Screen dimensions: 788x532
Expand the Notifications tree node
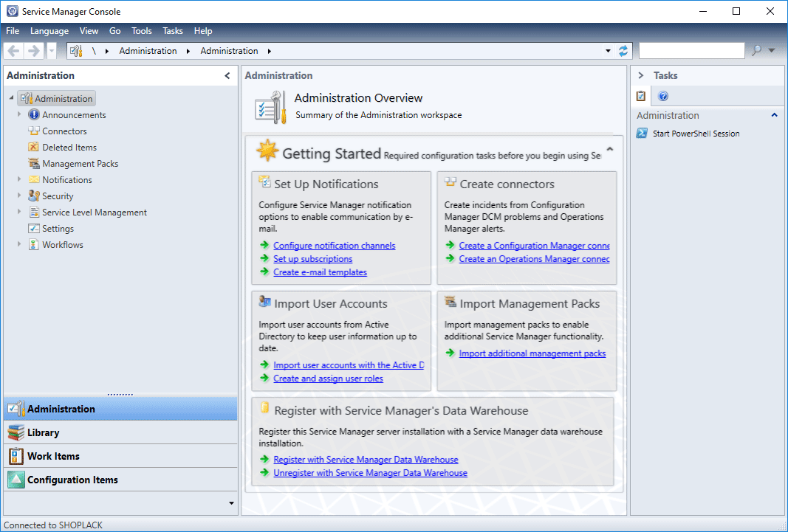19,179
